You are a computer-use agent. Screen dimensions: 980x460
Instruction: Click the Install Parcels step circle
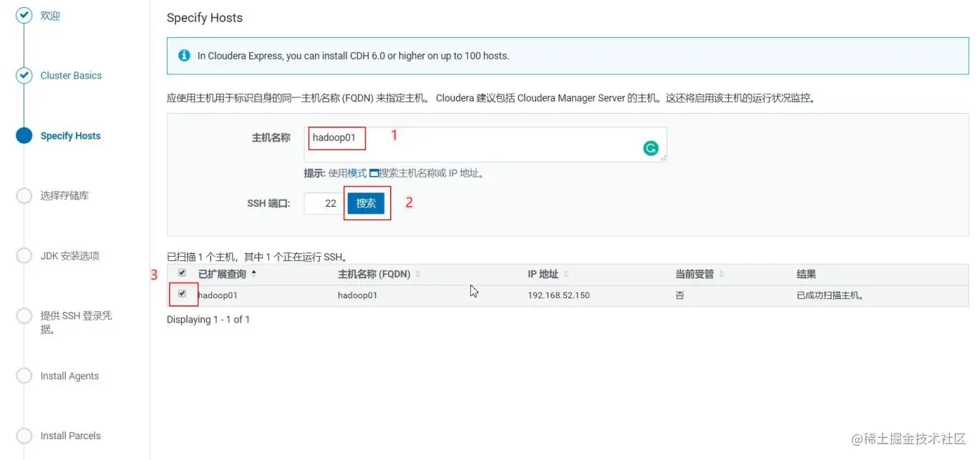coord(24,436)
